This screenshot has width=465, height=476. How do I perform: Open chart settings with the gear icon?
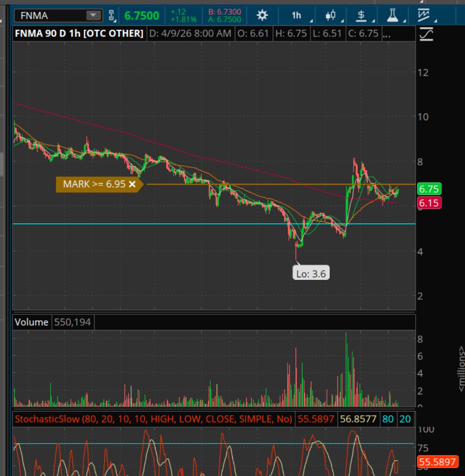[x=262, y=15]
